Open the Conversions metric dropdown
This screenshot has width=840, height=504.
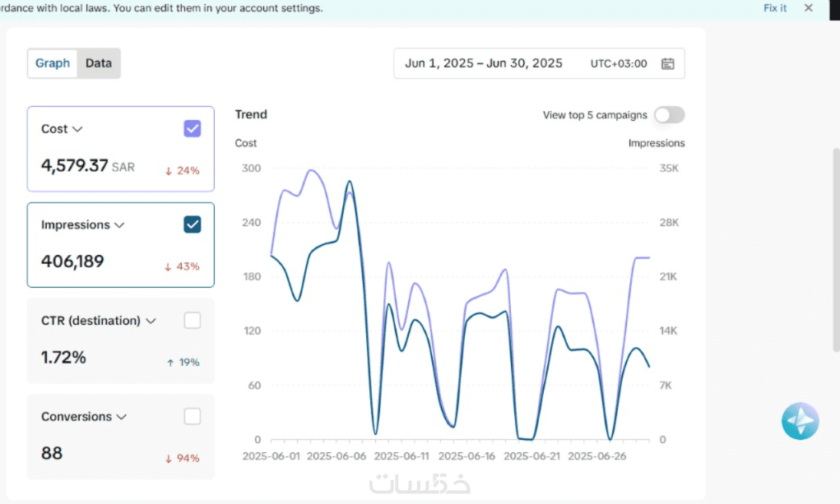click(122, 418)
